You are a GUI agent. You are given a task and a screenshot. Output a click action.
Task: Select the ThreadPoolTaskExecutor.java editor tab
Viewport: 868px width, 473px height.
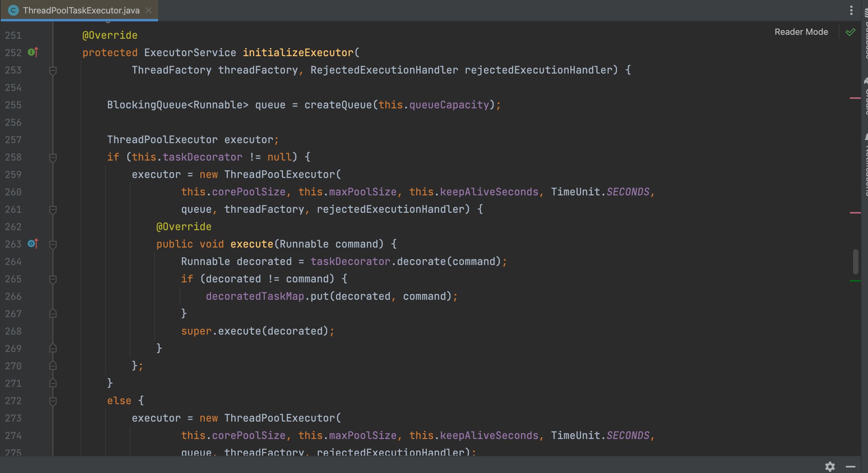coord(81,10)
